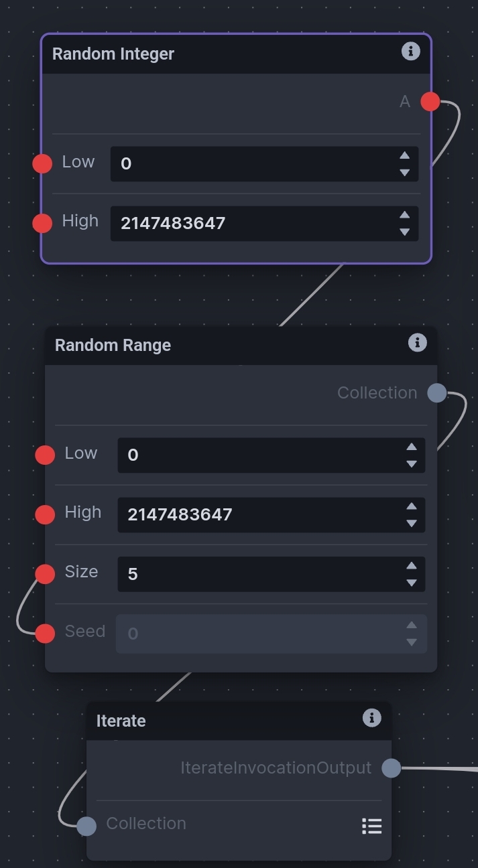The width and height of the screenshot is (478, 868).
Task: Select the Random Range node title bar
Action: 201,345
